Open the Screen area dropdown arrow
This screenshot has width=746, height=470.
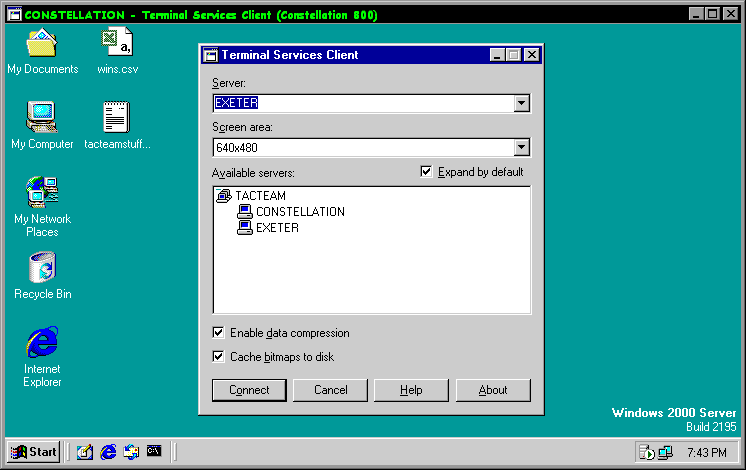521,147
